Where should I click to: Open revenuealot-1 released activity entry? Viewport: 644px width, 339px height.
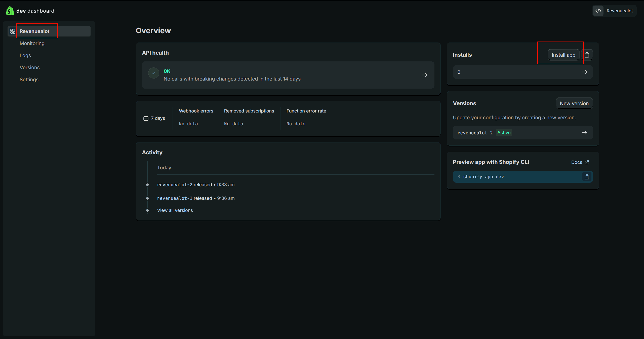click(174, 198)
